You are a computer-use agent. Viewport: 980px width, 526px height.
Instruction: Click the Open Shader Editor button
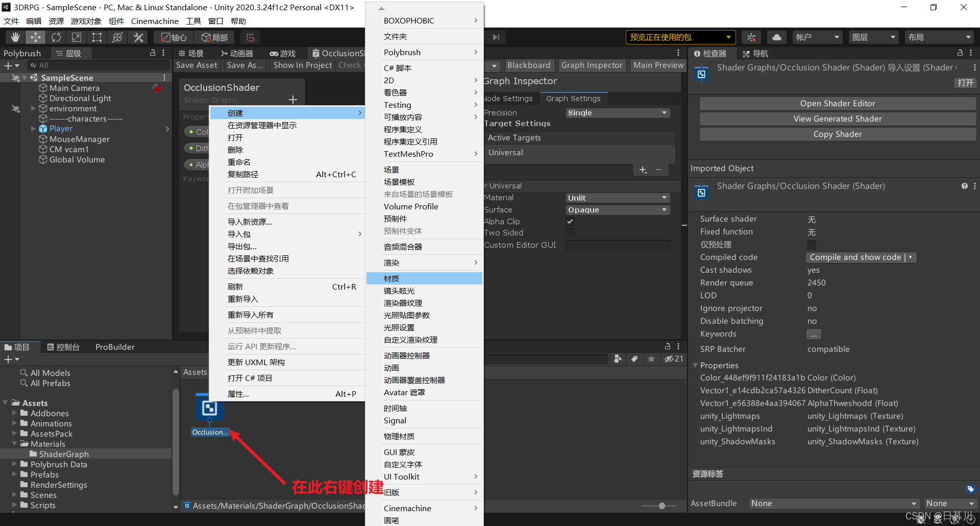click(838, 104)
